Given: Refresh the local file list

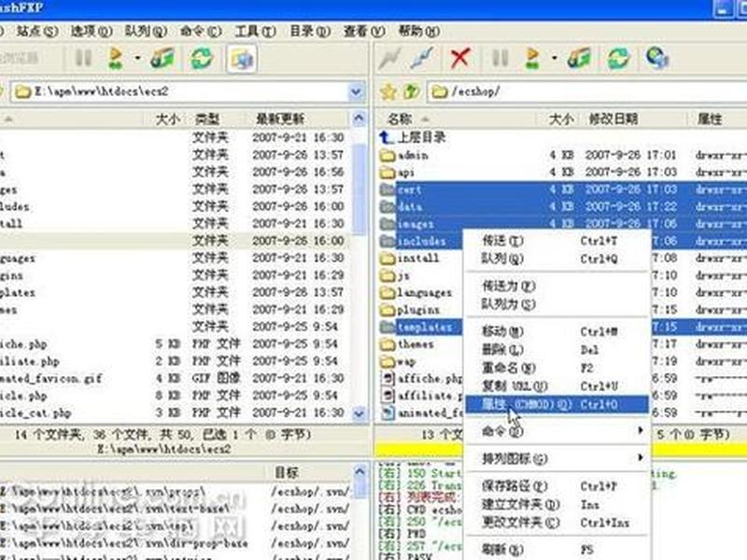Looking at the screenshot, I should coord(202,59).
